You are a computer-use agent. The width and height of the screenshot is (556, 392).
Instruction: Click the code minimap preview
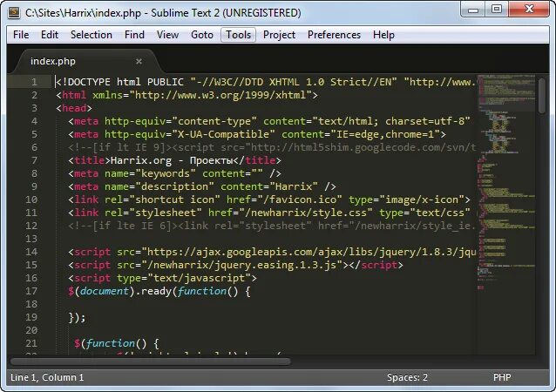point(506,183)
